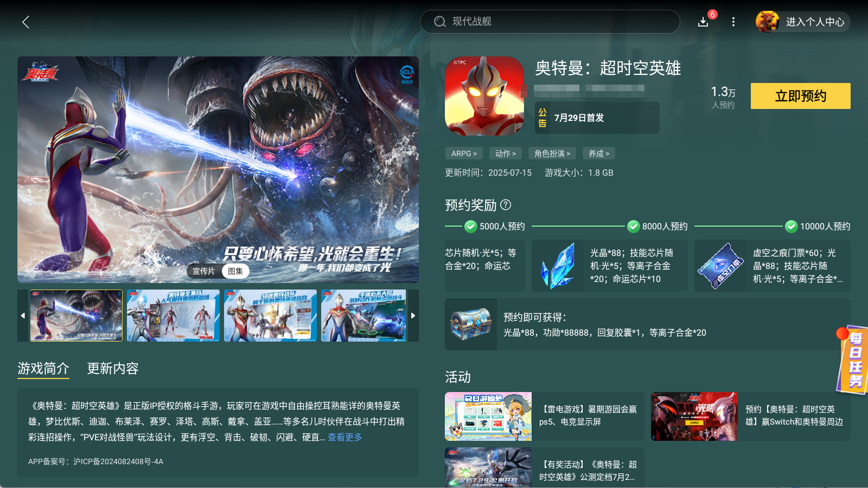Screen dimensions: 868x488
Task: Open the 暑期游园会 activity thumbnail
Action: pyautogui.click(x=488, y=416)
